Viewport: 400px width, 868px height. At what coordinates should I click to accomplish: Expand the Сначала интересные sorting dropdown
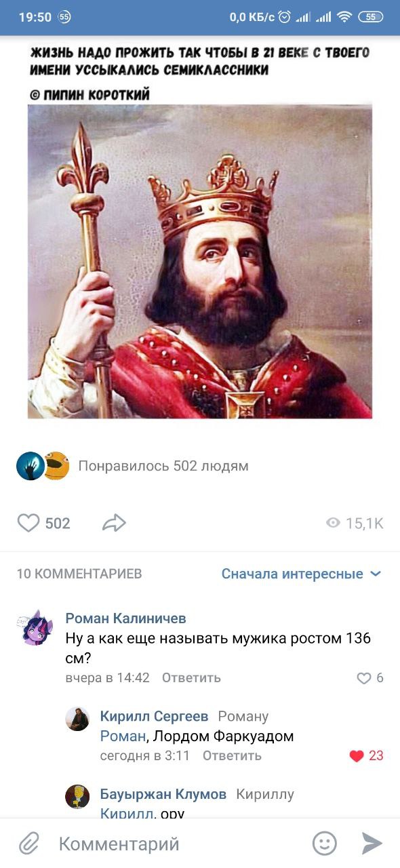pos(301,574)
